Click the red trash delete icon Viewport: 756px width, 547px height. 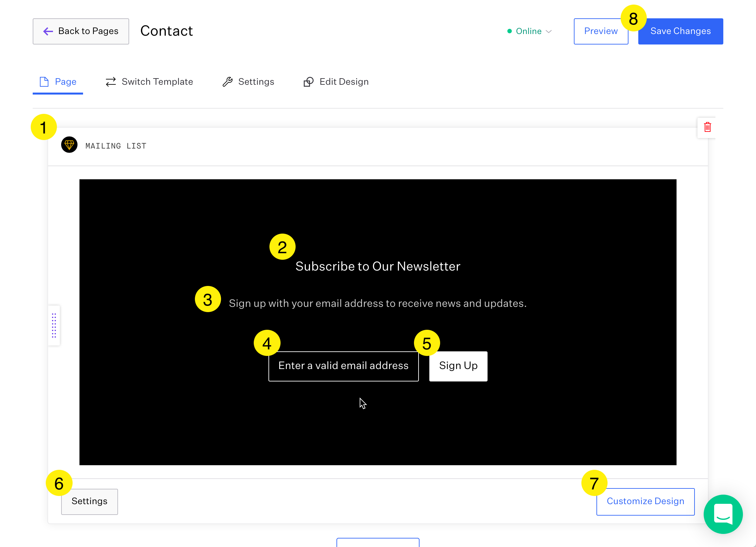(x=707, y=127)
